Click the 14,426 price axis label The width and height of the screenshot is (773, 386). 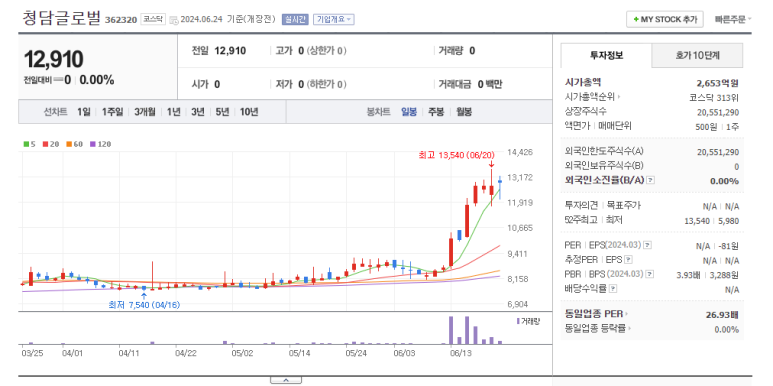coord(519,152)
